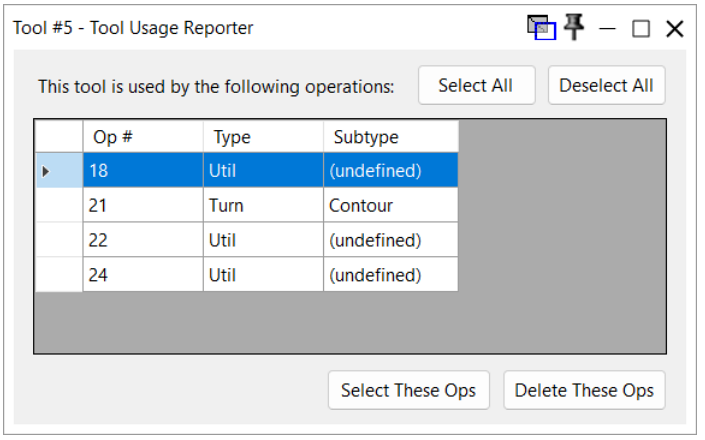The width and height of the screenshot is (705, 440).
Task: Click the Util type cell in row 22
Action: 263,240
